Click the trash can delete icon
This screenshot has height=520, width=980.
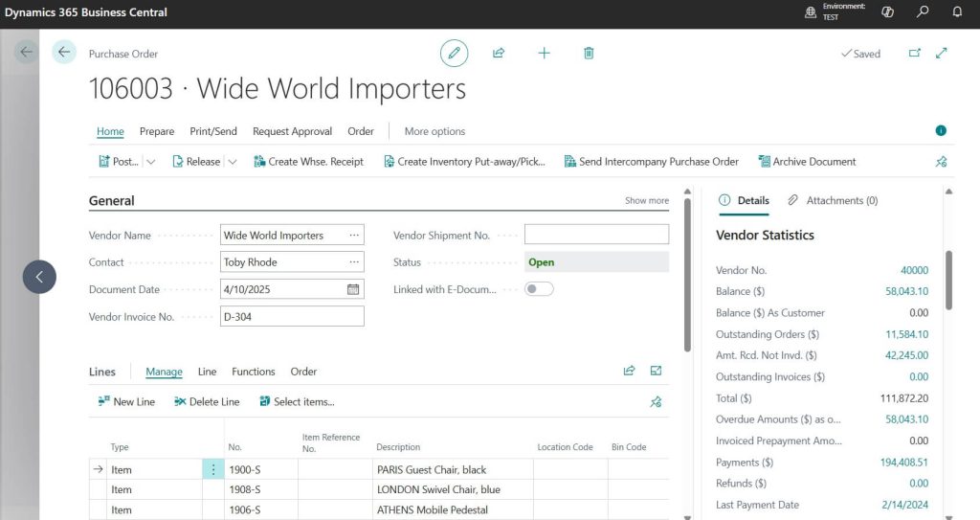[x=589, y=54]
